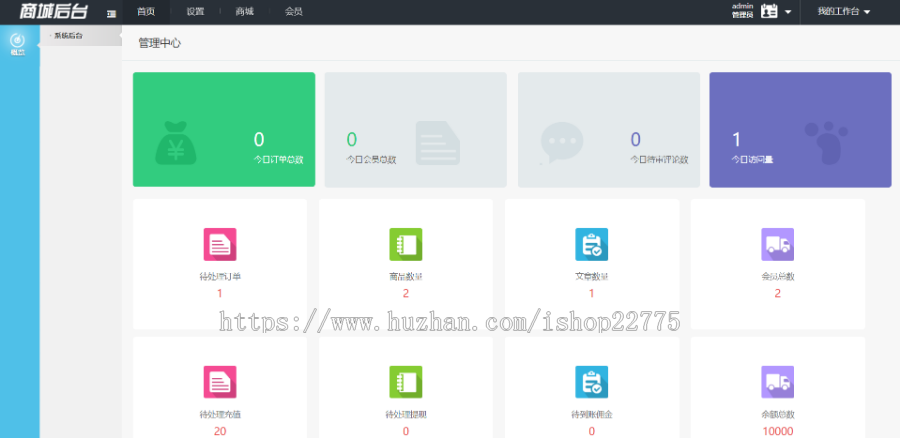900x438 pixels.
Task: Click the value 1 under 文章数量
Action: coord(592,294)
